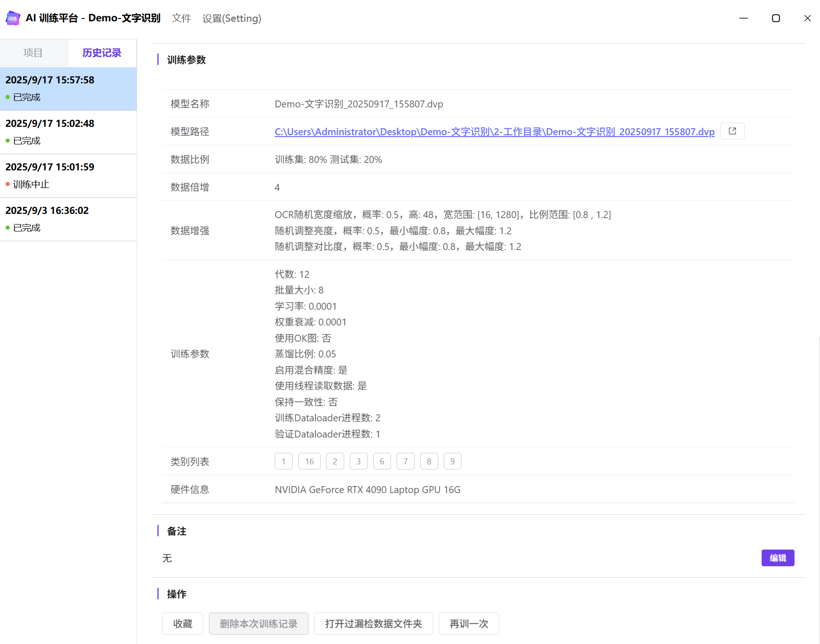Image resolution: width=820 pixels, height=644 pixels.
Task: Open the 设置(Setting) menu
Action: click(x=232, y=19)
